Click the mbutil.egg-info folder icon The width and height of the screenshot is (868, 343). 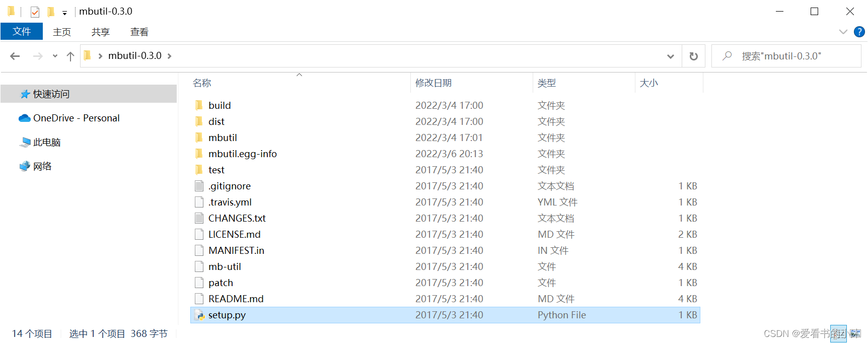click(199, 154)
